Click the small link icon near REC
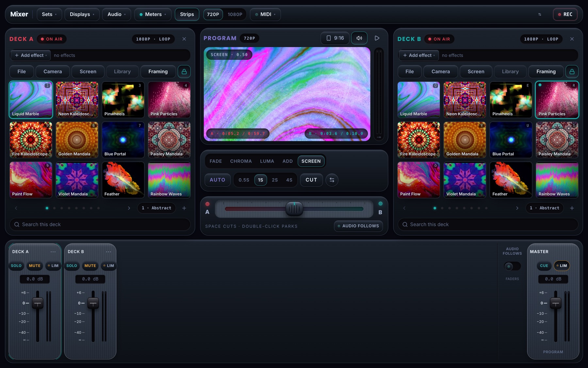Screen dimensions: 588x368 click(540, 14)
